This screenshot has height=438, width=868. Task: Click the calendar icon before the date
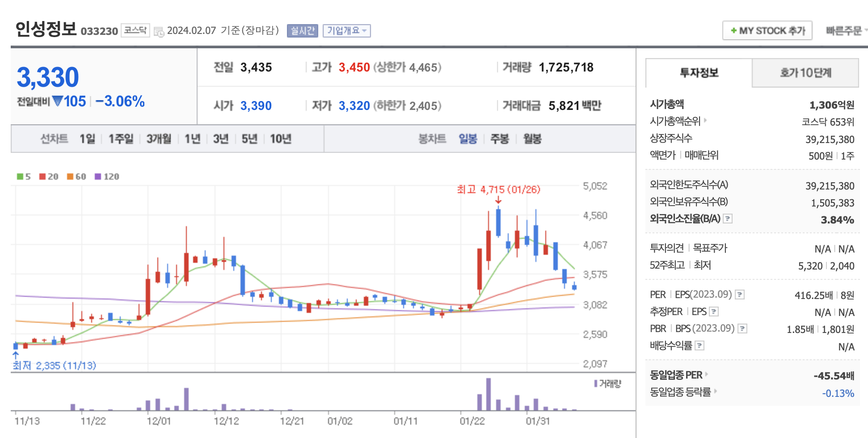tap(159, 32)
